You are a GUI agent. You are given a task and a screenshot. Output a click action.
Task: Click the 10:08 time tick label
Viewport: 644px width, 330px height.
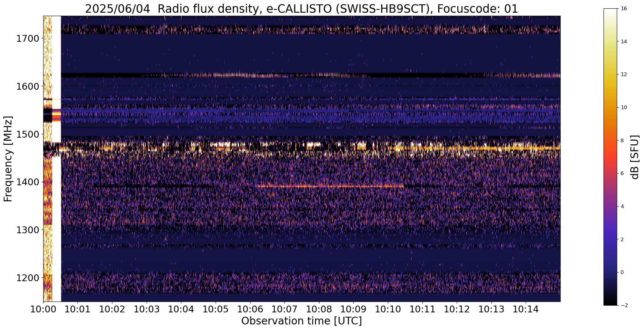click(319, 309)
